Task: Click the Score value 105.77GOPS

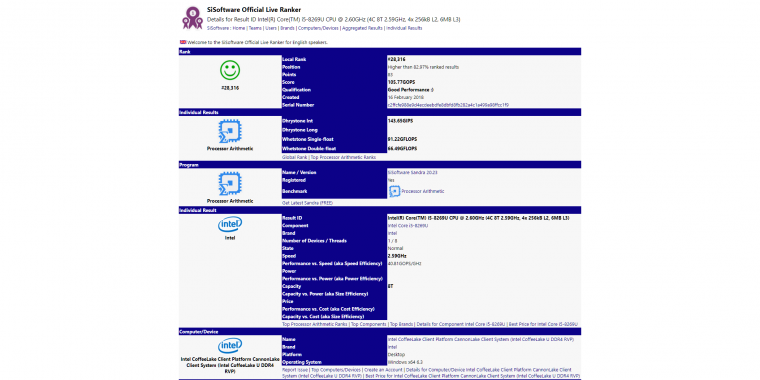Action: 401,82
